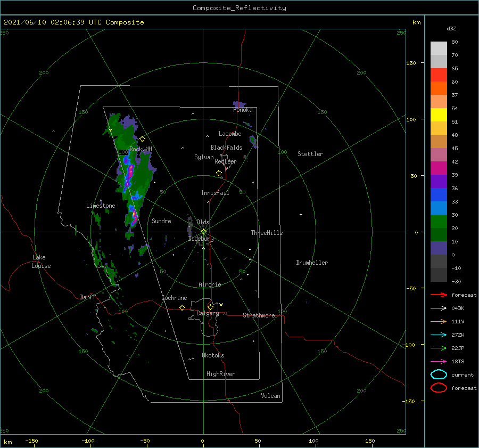Click the yellow diamond marker near RockyMH
The height and width of the screenshot is (448, 479).
(142, 139)
